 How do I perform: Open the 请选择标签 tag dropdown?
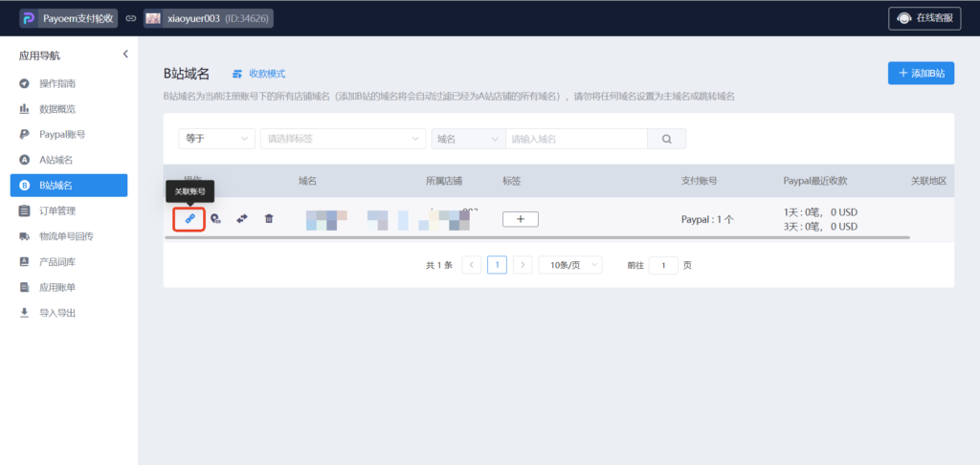click(343, 139)
